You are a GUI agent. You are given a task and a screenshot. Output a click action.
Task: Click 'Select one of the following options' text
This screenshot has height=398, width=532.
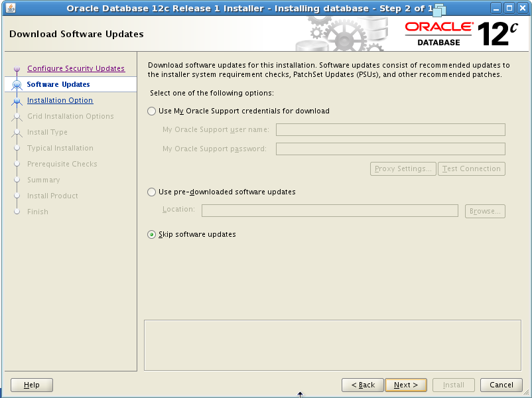tap(212, 94)
